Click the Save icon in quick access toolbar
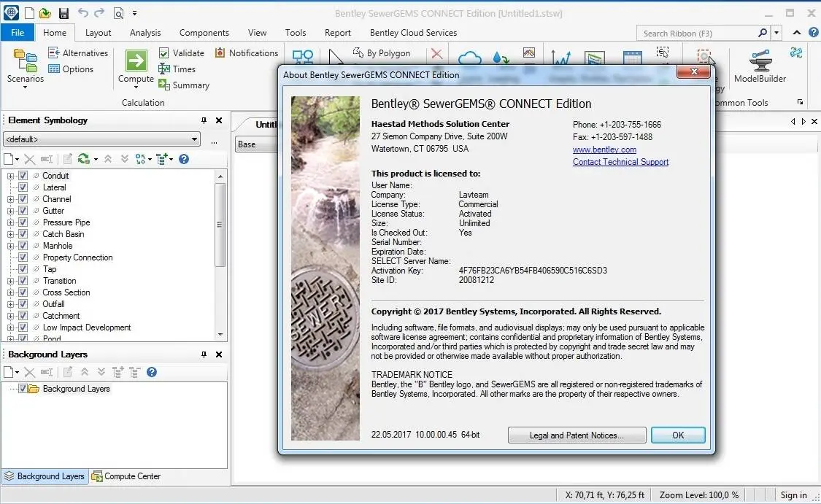 point(63,13)
